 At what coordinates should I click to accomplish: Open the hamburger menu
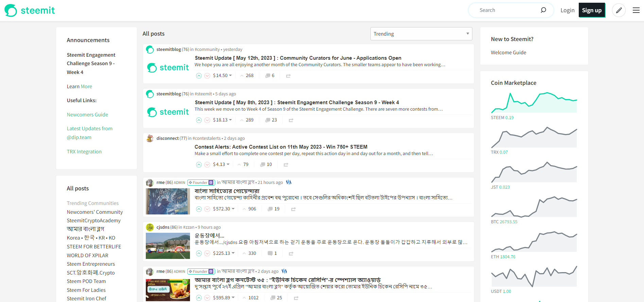(636, 10)
